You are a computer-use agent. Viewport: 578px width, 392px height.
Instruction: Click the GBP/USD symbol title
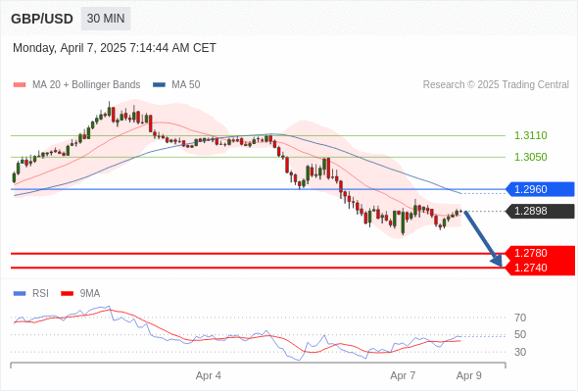coord(42,19)
